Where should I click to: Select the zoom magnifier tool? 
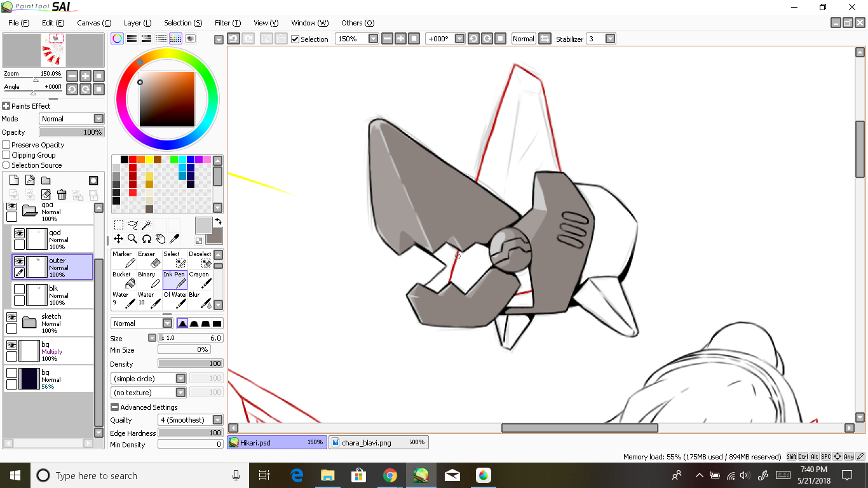133,238
